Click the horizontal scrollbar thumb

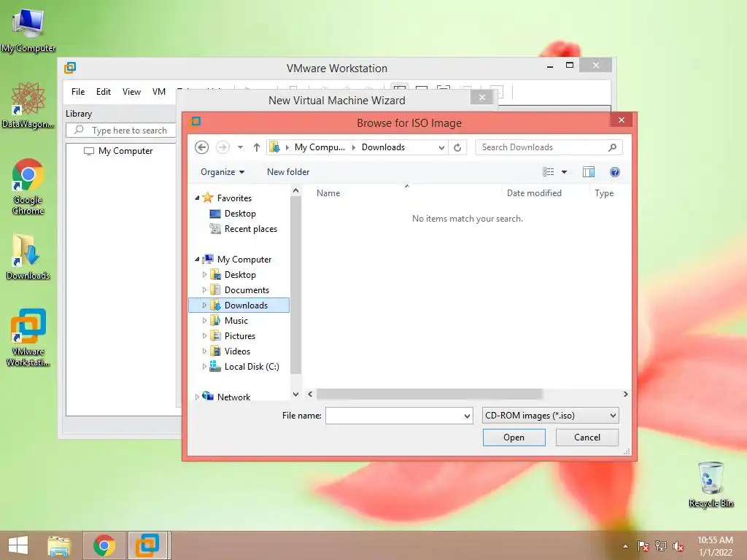pyautogui.click(x=429, y=394)
